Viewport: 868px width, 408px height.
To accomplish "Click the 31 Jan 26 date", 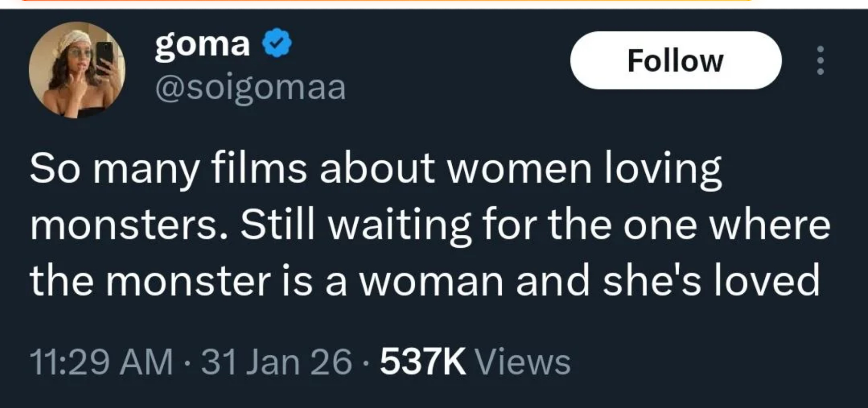I will click(276, 362).
